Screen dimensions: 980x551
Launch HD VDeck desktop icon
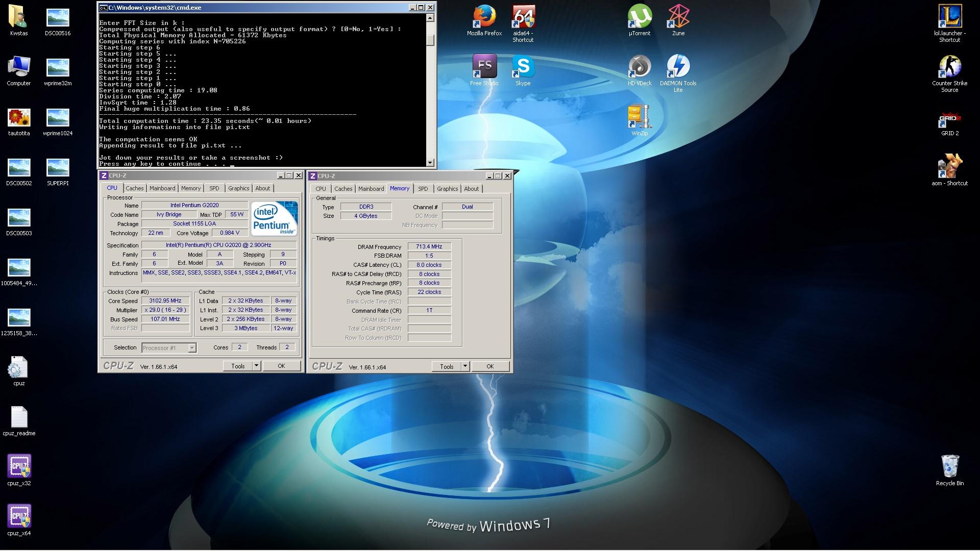(x=640, y=70)
